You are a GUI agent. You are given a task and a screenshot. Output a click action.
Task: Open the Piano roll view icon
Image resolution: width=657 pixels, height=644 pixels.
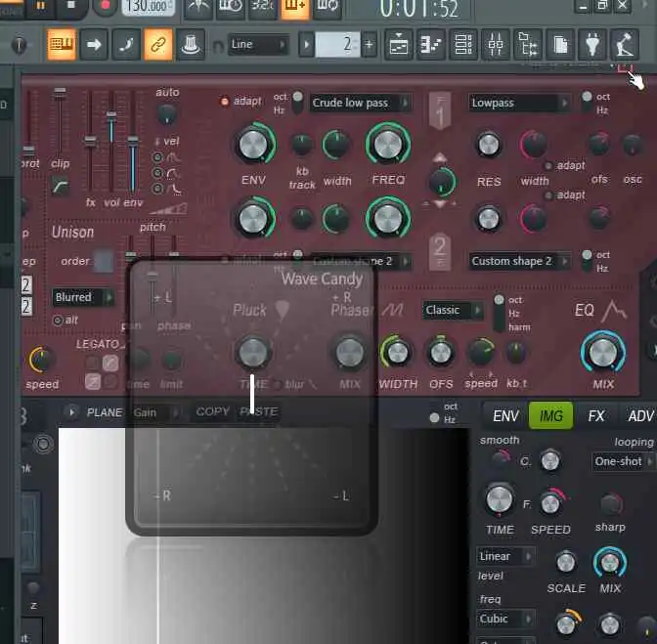tap(431, 44)
